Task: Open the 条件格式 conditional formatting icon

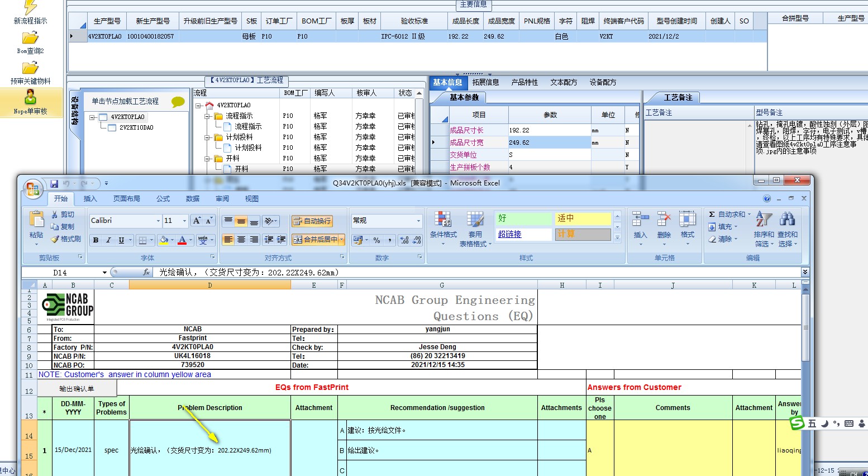Action: click(x=443, y=220)
